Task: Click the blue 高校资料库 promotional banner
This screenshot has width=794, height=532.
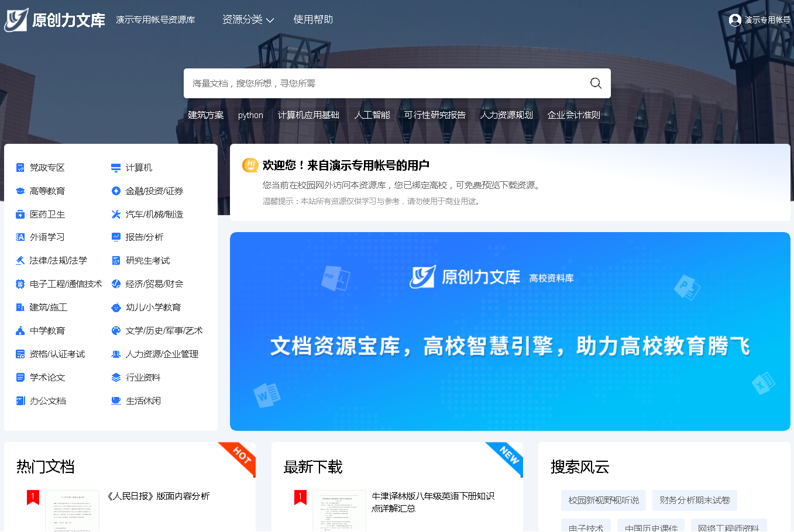Action: [x=510, y=331]
